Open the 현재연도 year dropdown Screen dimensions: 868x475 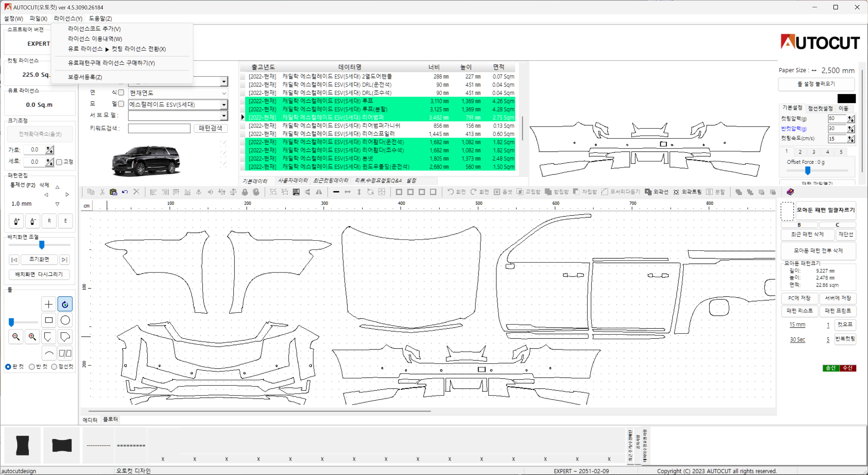point(224,93)
